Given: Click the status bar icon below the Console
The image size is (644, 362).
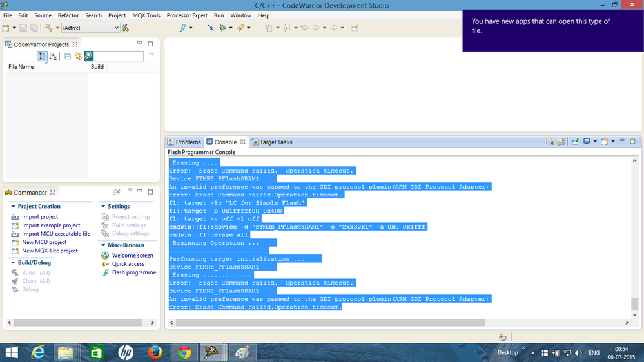Looking at the screenshot, I should (503, 337).
